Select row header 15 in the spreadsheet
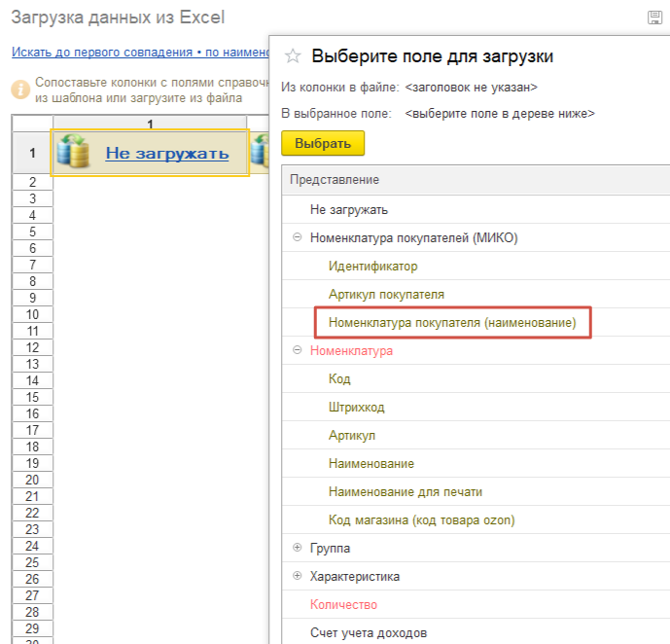The height and width of the screenshot is (644, 670). [32, 397]
